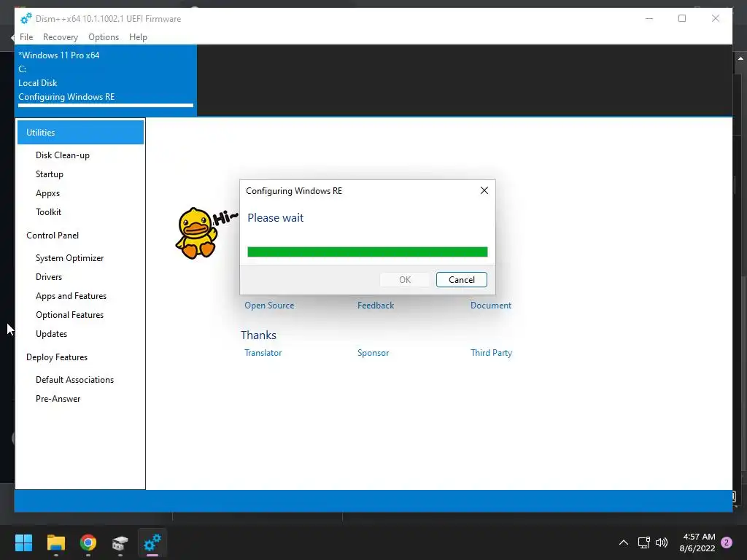
Task: Open Apps and Features
Action: (71, 296)
